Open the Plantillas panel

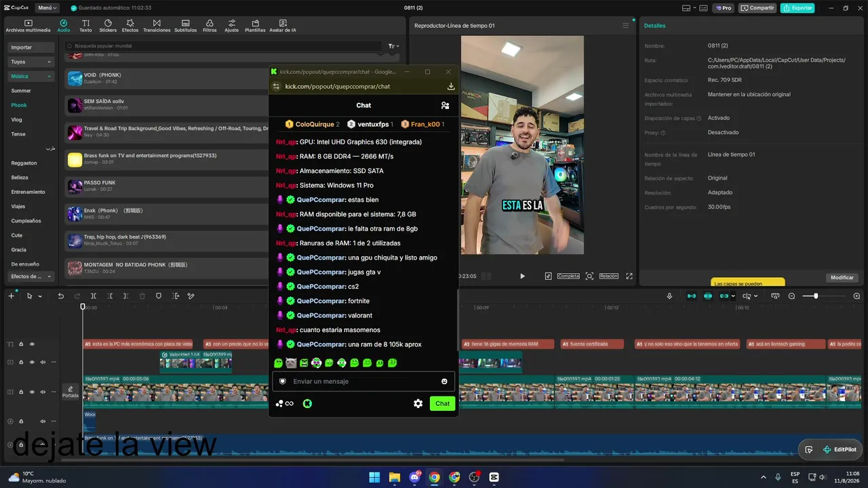pos(255,26)
